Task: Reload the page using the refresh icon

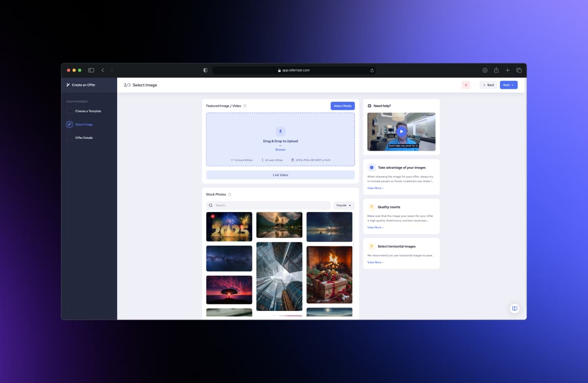Action: [372, 70]
